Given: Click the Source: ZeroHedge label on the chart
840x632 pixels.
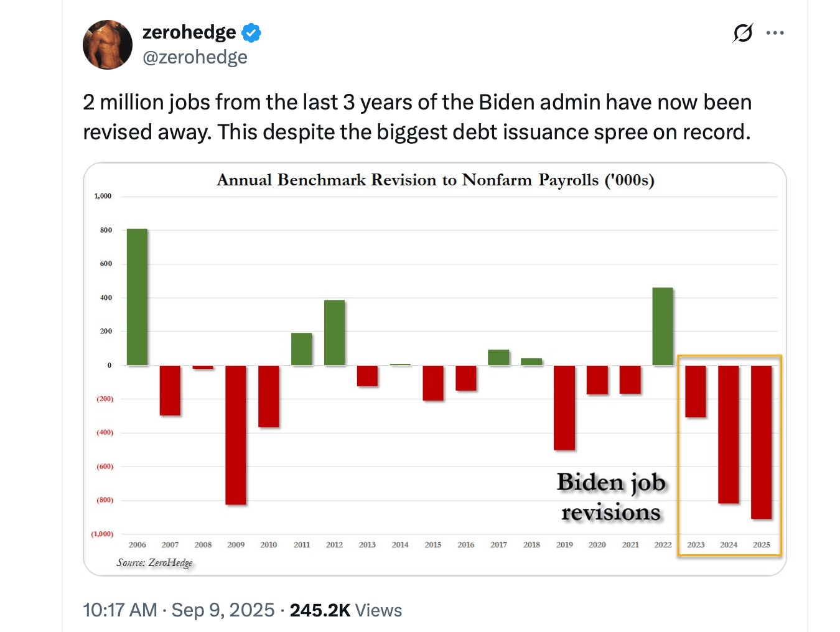Looking at the screenshot, I should pyautogui.click(x=154, y=562).
